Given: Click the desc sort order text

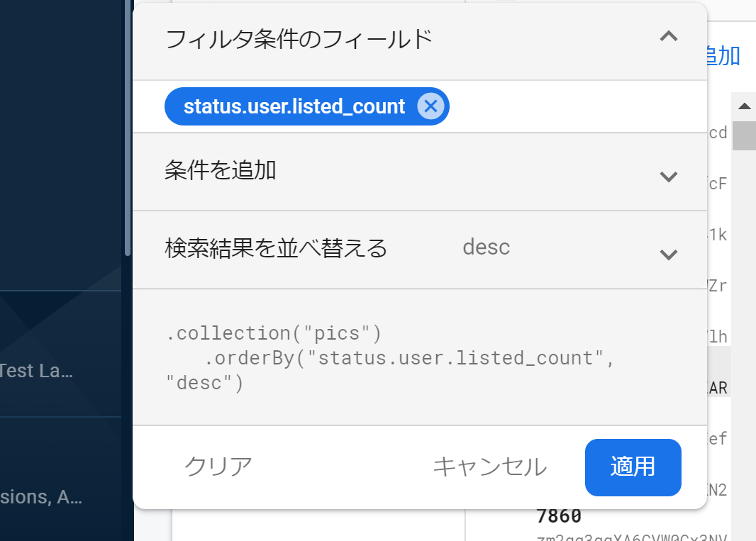Looking at the screenshot, I should point(486,247).
